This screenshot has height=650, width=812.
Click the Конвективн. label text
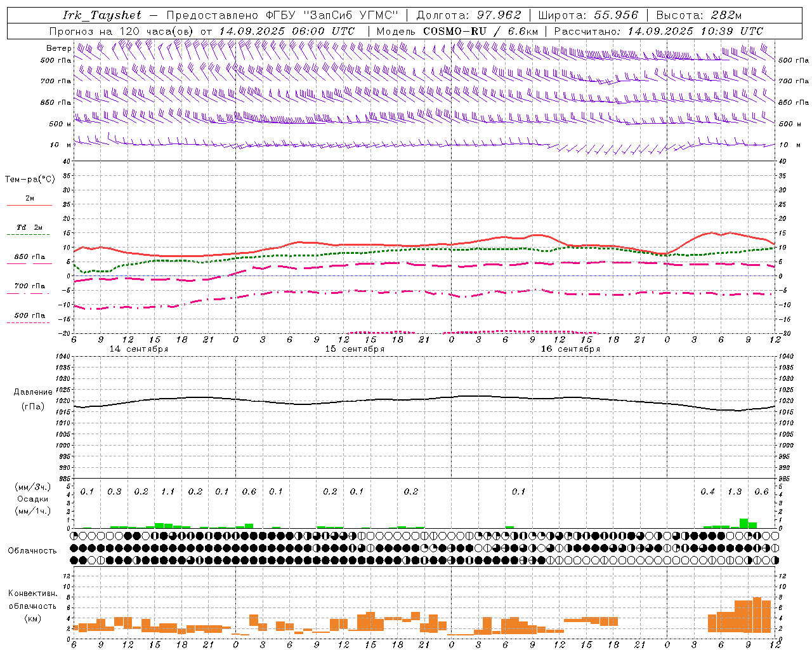32,594
